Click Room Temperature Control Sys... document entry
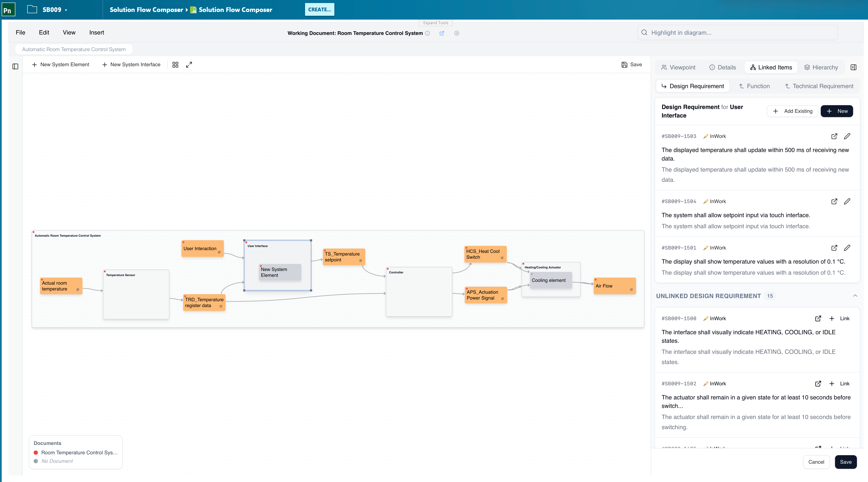The image size is (868, 482). point(76,452)
